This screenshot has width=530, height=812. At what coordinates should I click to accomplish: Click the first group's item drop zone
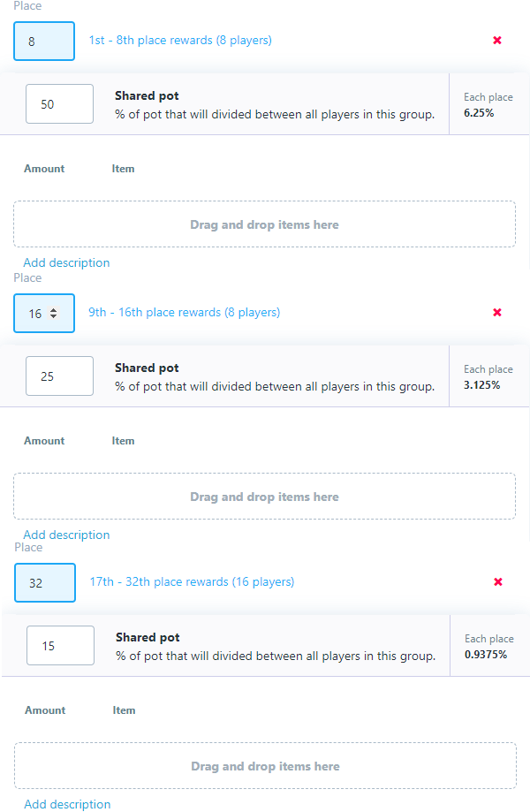(x=264, y=224)
